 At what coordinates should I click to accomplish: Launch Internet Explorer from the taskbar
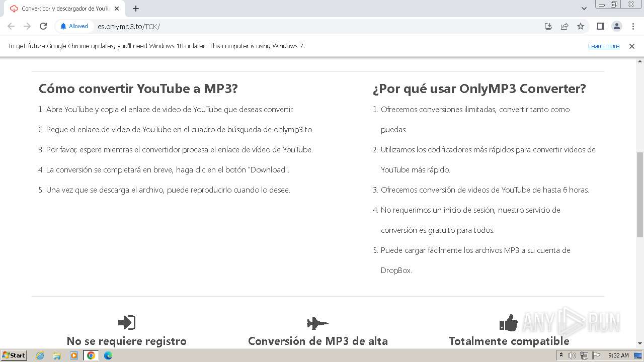click(x=40, y=355)
